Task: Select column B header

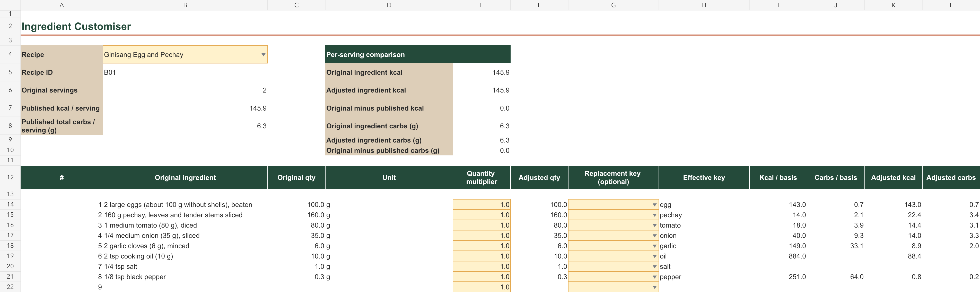Action: pos(185,5)
